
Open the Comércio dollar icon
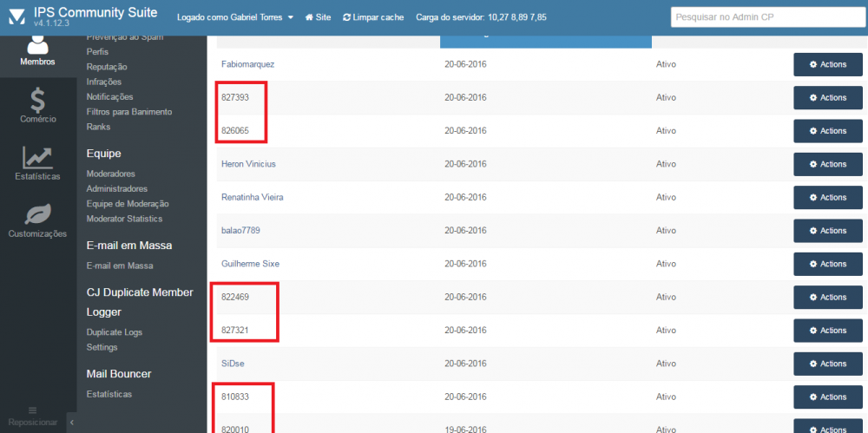(37, 101)
